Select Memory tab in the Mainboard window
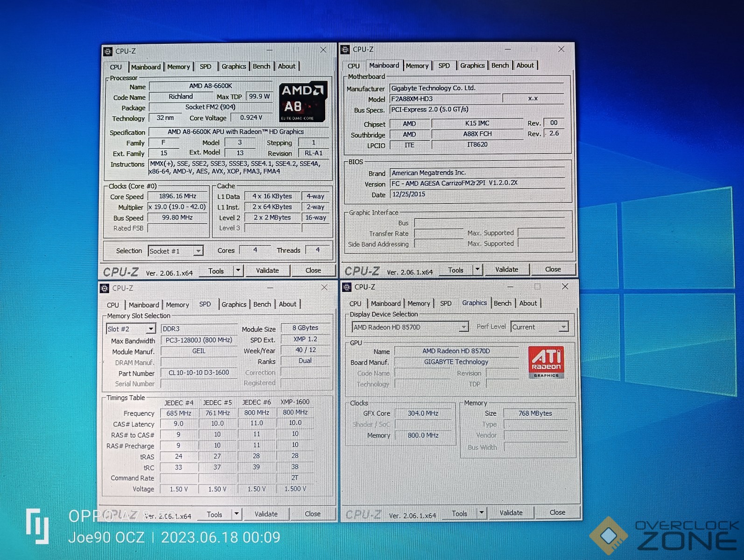The width and height of the screenshot is (744, 560). coord(417,66)
